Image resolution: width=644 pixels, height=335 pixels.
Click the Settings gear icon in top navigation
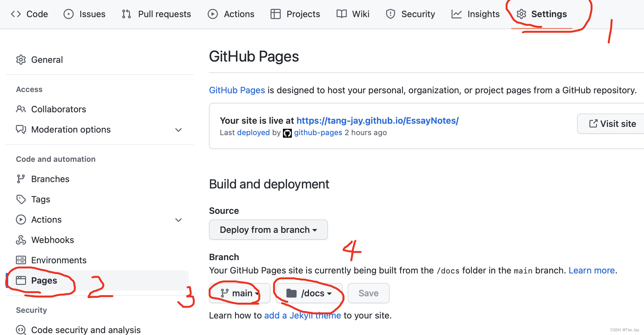[521, 14]
